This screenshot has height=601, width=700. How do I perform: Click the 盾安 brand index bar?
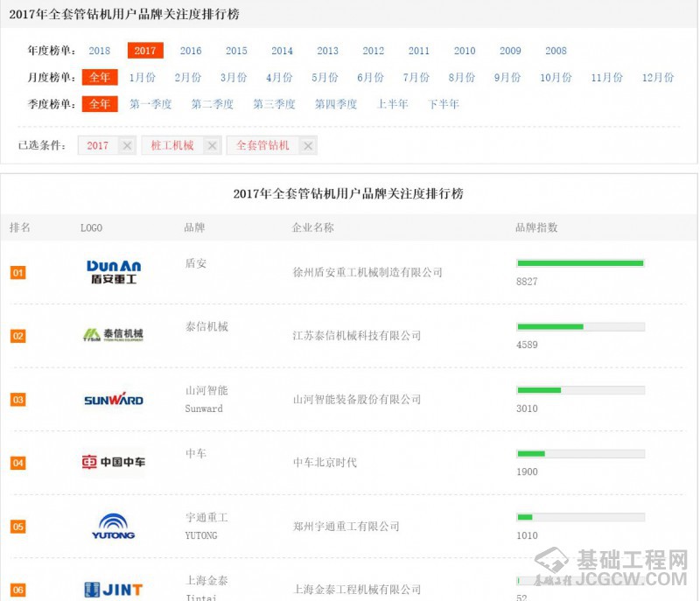tap(580, 263)
